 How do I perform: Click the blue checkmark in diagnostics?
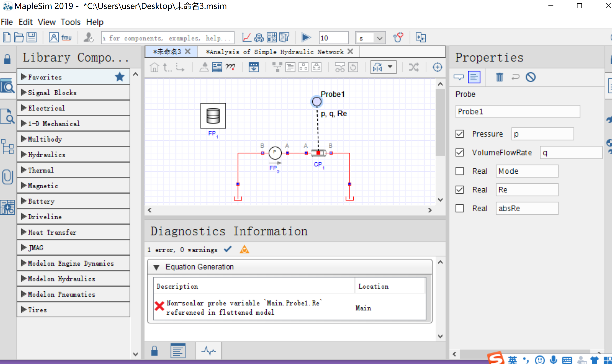coord(228,249)
